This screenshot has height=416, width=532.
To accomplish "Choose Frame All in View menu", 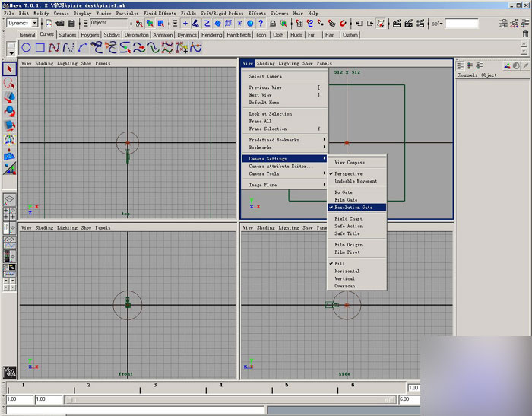I will pyautogui.click(x=261, y=121).
